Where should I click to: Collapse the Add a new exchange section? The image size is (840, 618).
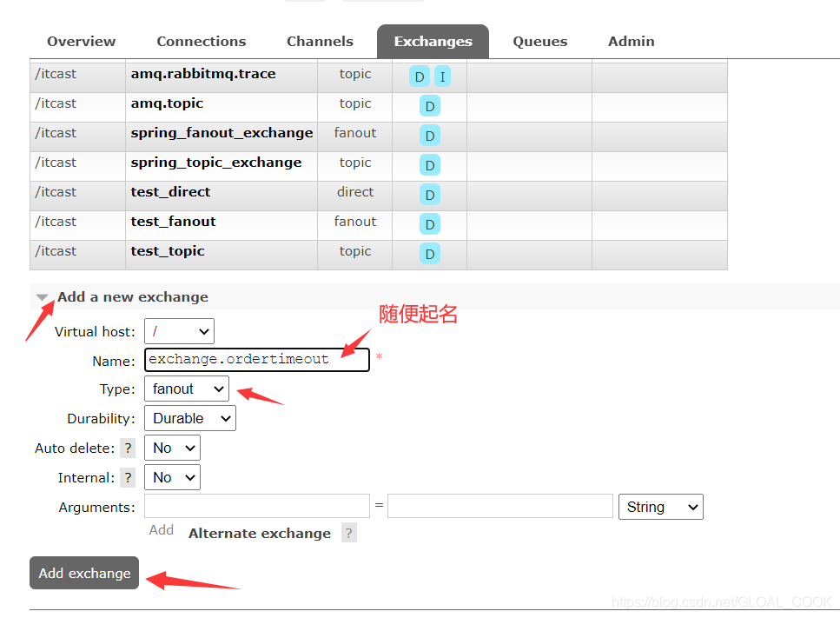133,297
